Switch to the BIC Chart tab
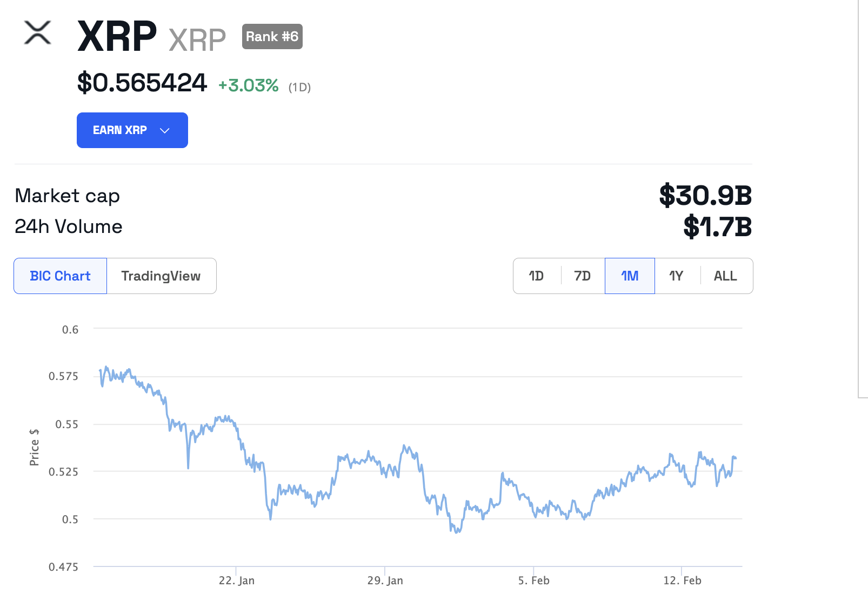 tap(60, 276)
